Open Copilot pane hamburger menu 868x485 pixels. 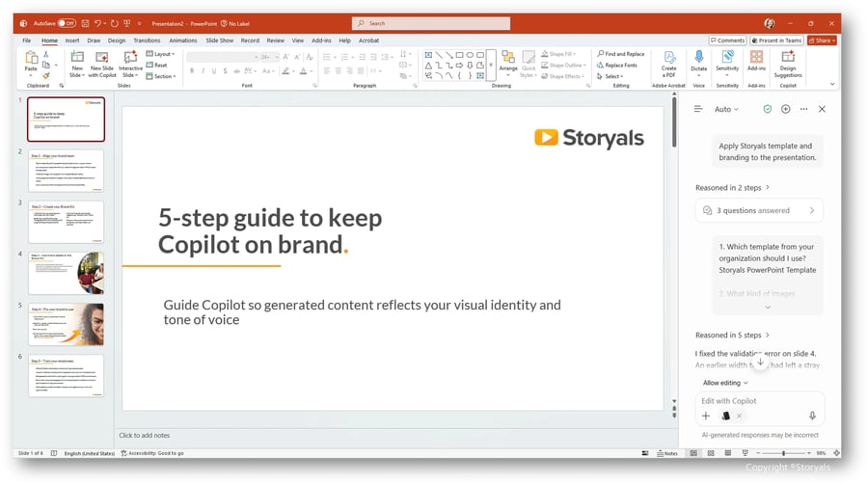[x=698, y=109]
